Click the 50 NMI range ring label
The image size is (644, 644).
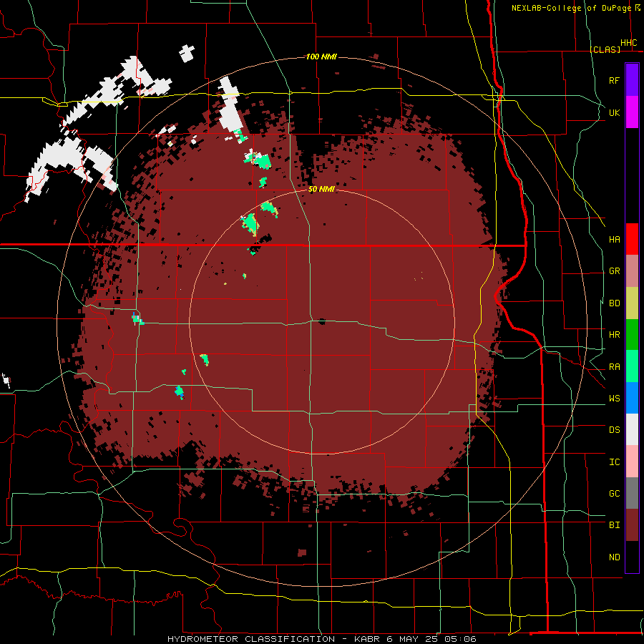[321, 190]
